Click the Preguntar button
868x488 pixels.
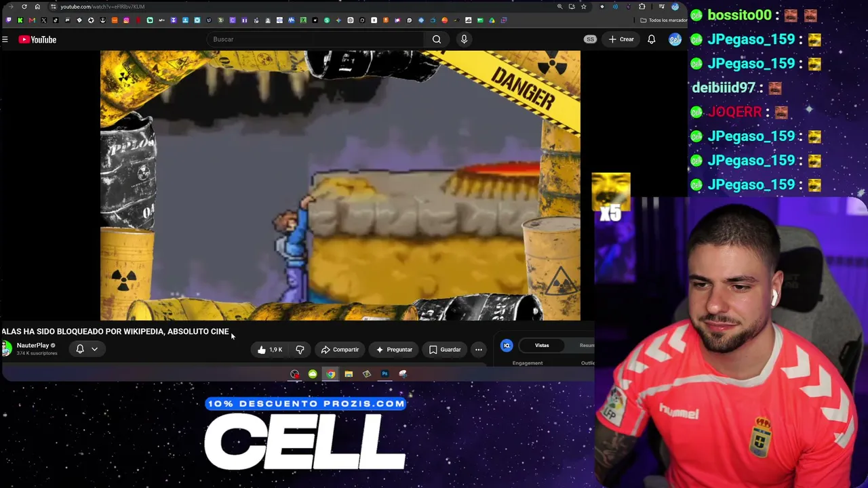[395, 350]
